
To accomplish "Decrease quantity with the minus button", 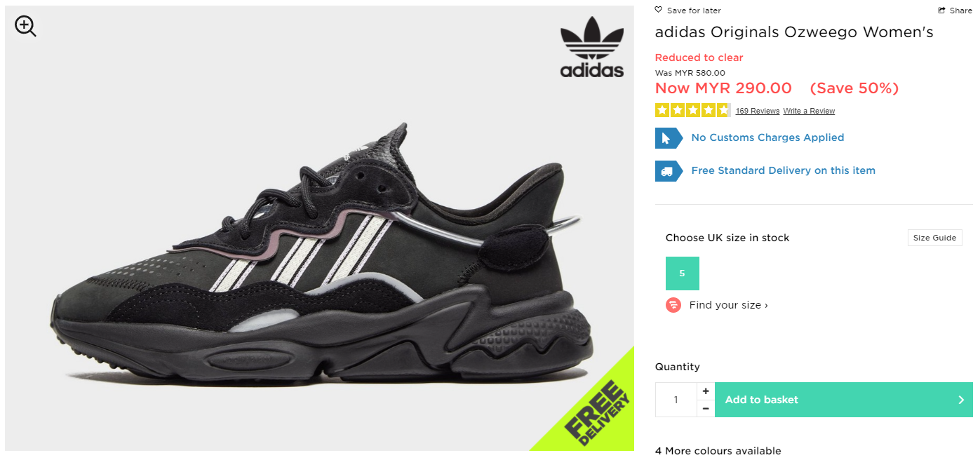I will [x=706, y=408].
